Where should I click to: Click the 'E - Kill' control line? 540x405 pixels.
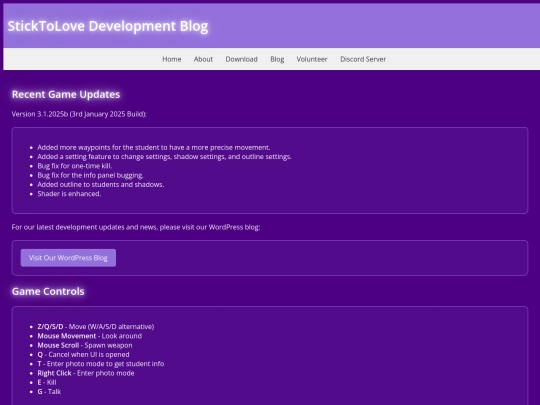[x=47, y=382]
